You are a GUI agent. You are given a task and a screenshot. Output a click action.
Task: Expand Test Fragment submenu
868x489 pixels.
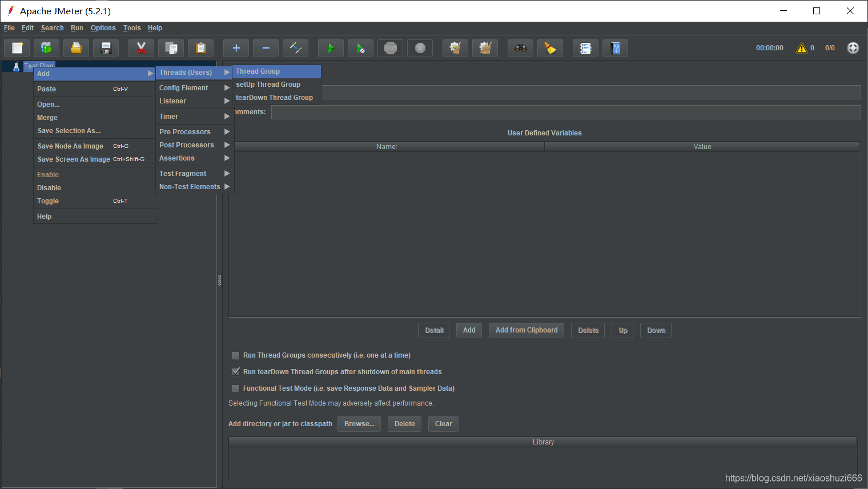(x=194, y=174)
